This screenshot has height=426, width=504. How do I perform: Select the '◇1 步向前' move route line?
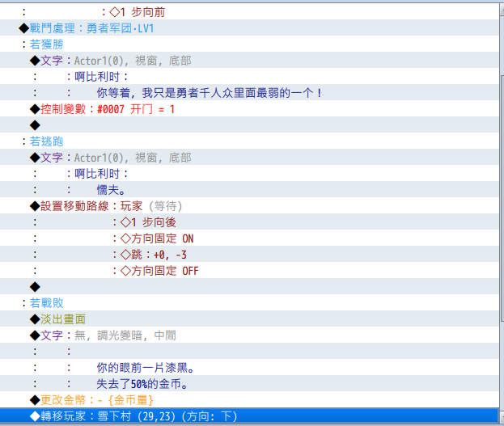click(x=249, y=12)
